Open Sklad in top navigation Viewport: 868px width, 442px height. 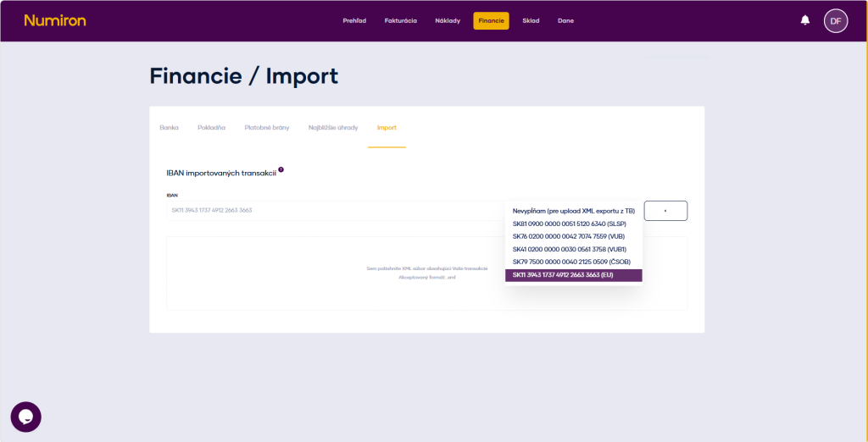pyautogui.click(x=531, y=21)
